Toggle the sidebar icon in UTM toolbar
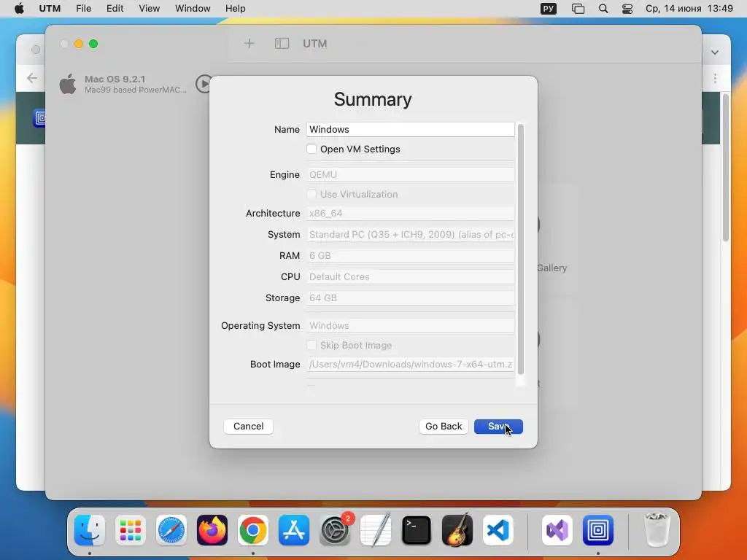The image size is (747, 560). 282,44
